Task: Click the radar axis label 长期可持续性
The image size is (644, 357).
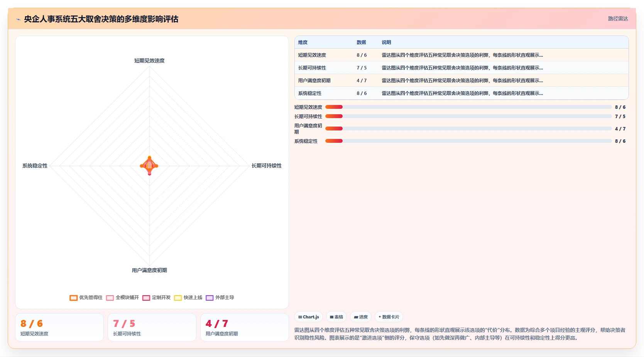Action: tap(267, 166)
